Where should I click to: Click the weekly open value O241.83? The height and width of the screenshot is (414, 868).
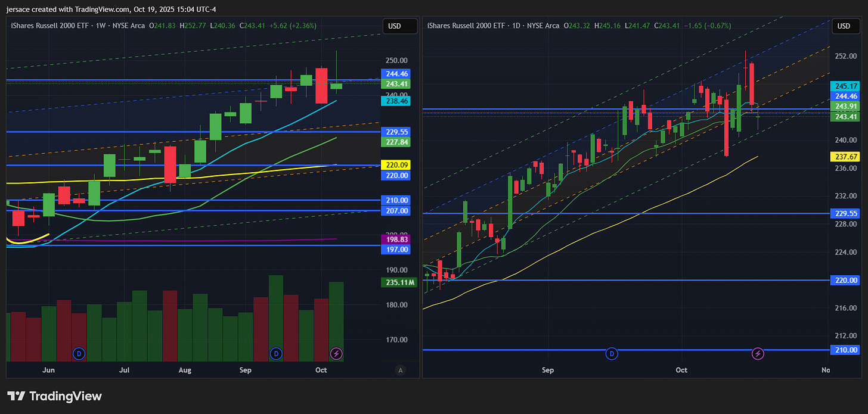pos(163,26)
